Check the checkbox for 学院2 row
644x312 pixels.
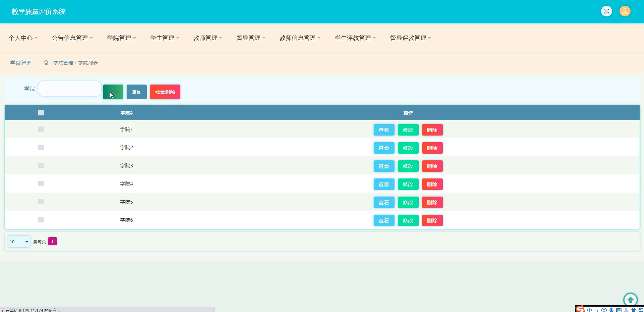(41, 147)
